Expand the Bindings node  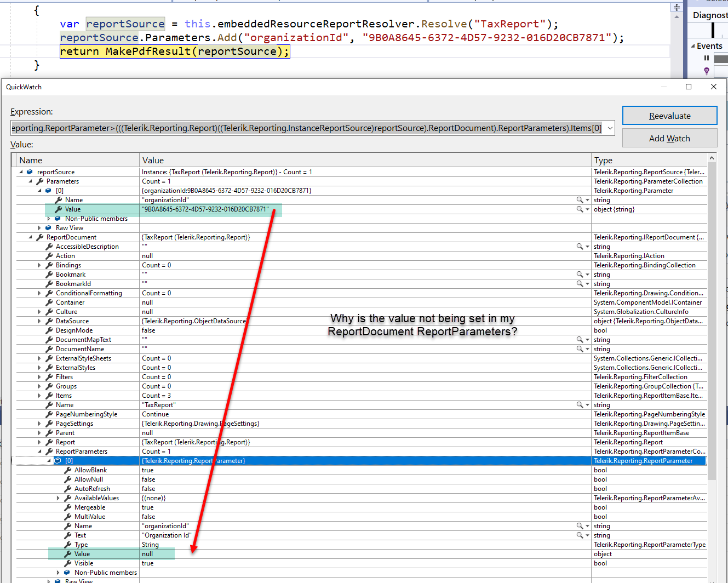pos(39,265)
